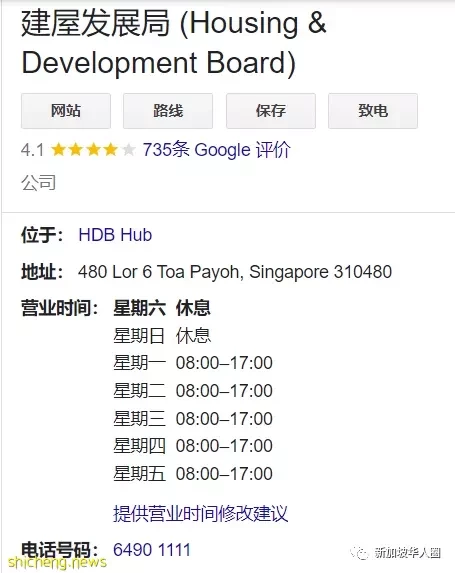Click the 建屋发展局 Housing & Development Board title
This screenshot has height=573, width=455.
pyautogui.click(x=174, y=43)
